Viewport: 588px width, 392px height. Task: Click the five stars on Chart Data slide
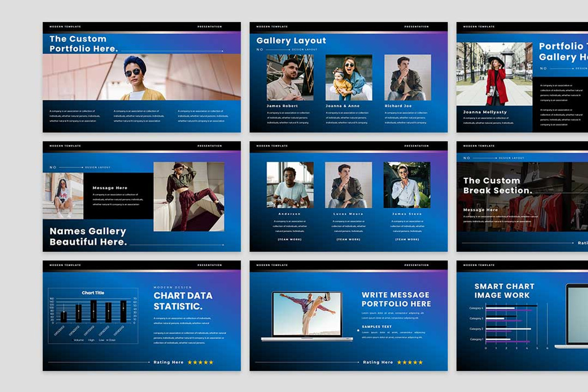click(x=200, y=363)
